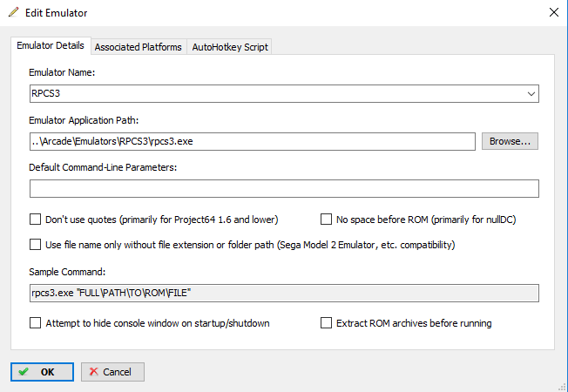Grab the resize grip in window corner
Image resolution: width=568 pixels, height=392 pixels.
(563, 387)
